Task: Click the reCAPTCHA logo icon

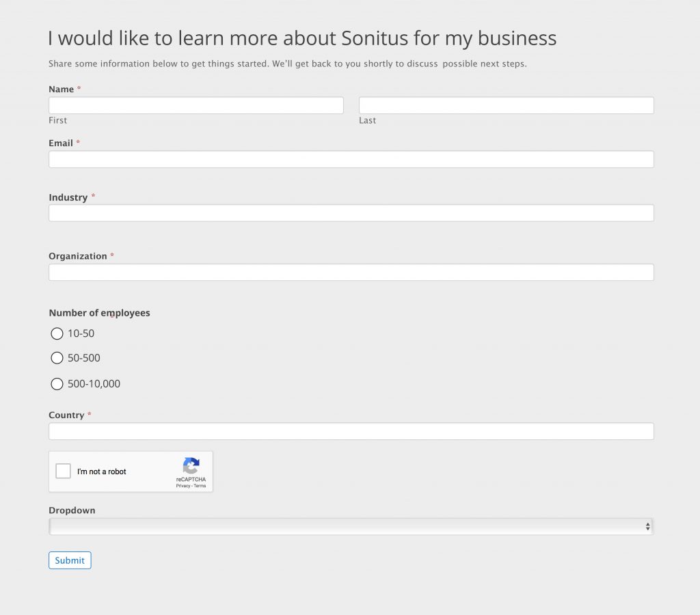Action: coord(190,465)
